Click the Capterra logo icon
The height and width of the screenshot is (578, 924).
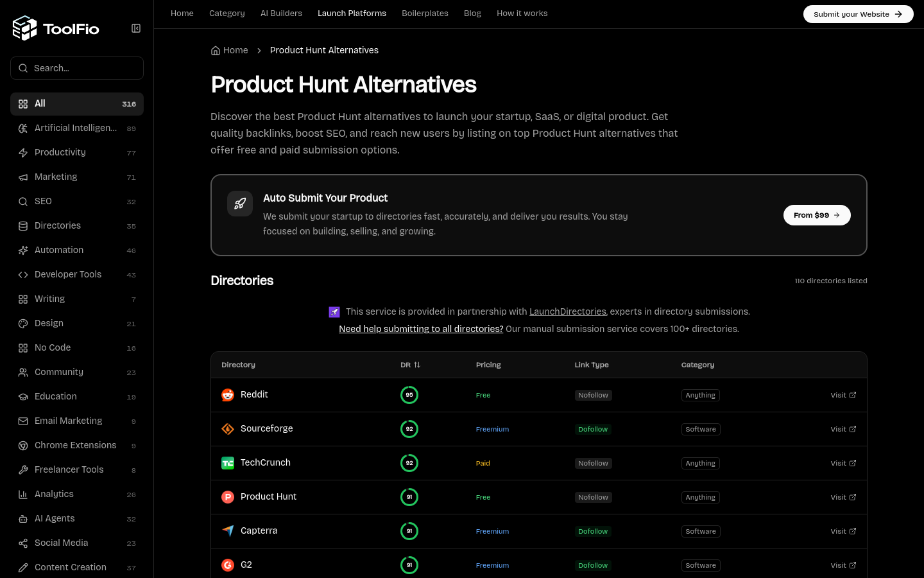228,531
